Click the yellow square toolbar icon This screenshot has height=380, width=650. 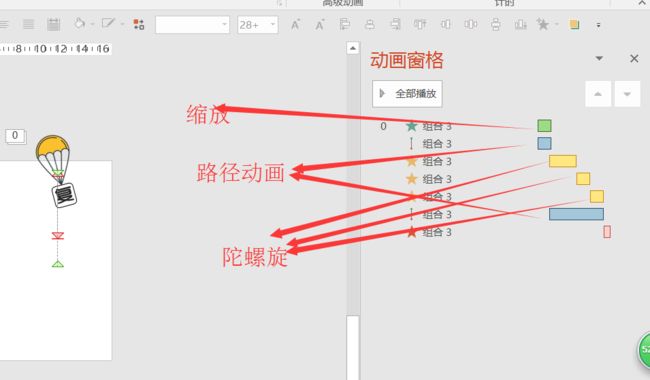coord(574,25)
